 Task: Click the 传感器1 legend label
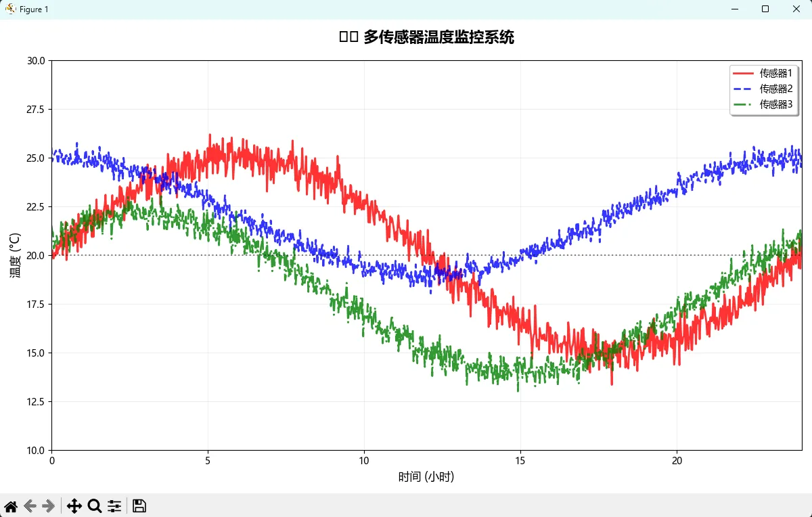775,73
